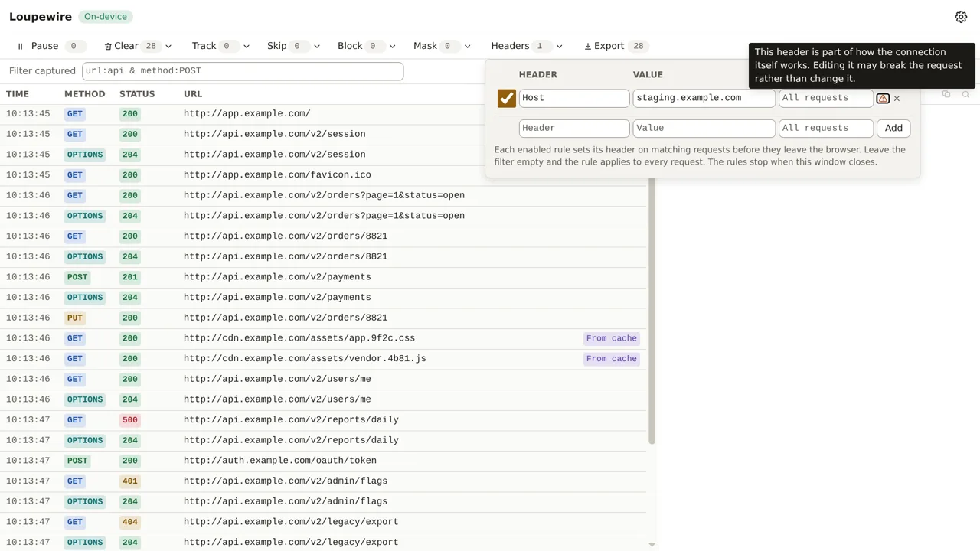Click the Filter captured input
The height and width of the screenshot is (551, 980).
(243, 70)
